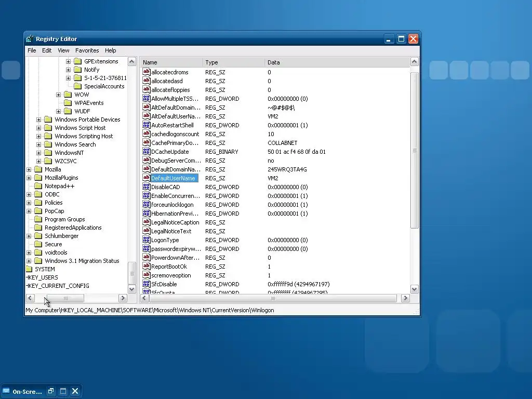Expand the Policies key node
This screenshot has width=532, height=399.
pyautogui.click(x=29, y=203)
